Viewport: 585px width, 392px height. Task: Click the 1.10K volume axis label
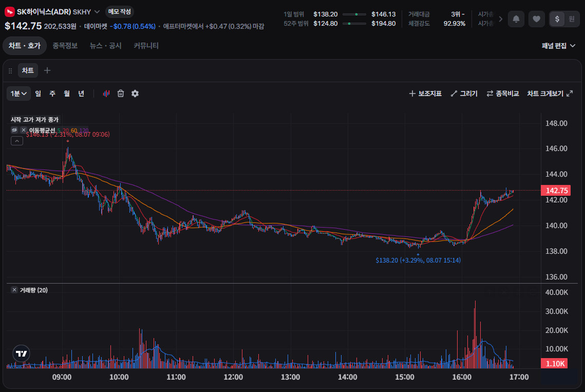click(555, 363)
